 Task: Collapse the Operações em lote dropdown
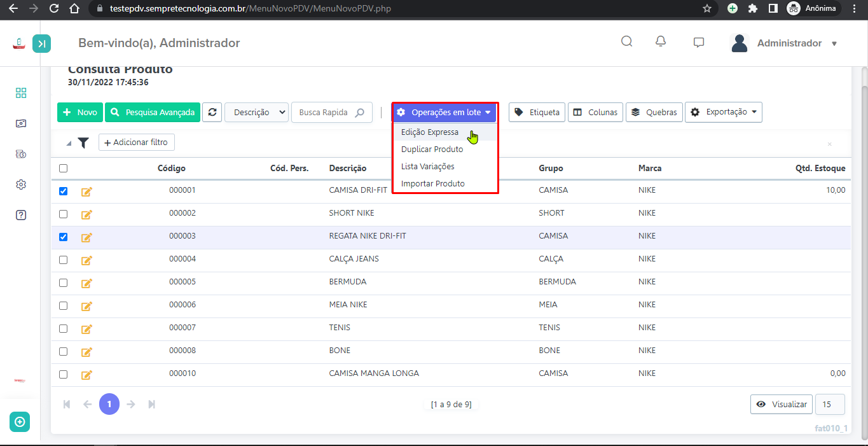444,112
